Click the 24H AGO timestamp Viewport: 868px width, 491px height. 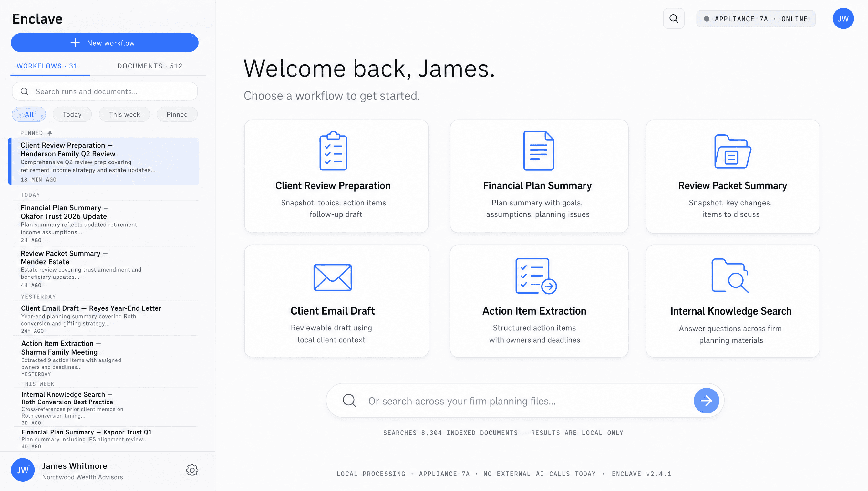click(32, 331)
